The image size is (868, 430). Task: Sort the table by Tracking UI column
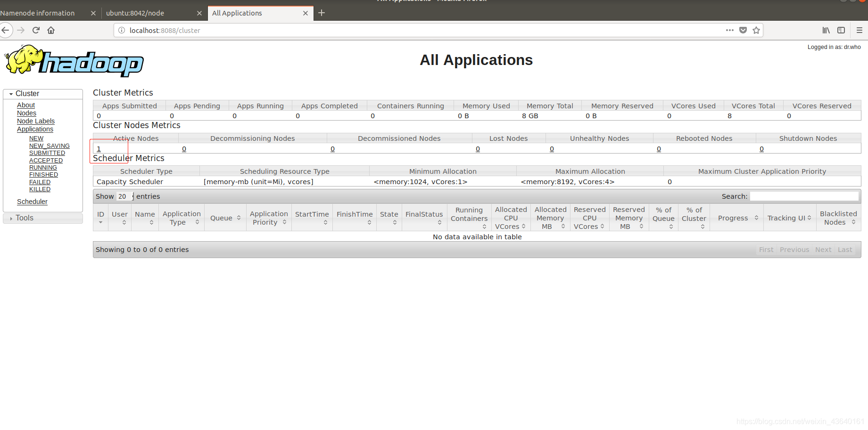coord(790,218)
